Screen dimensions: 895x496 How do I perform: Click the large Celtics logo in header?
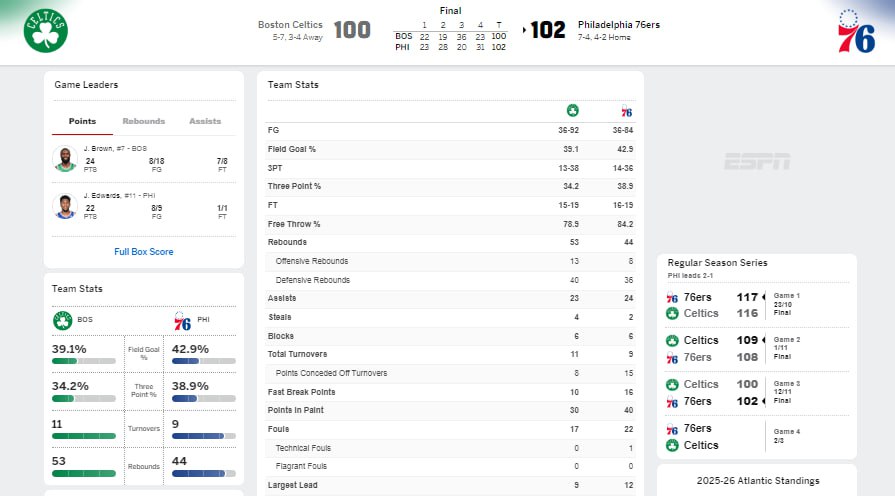tap(46, 32)
